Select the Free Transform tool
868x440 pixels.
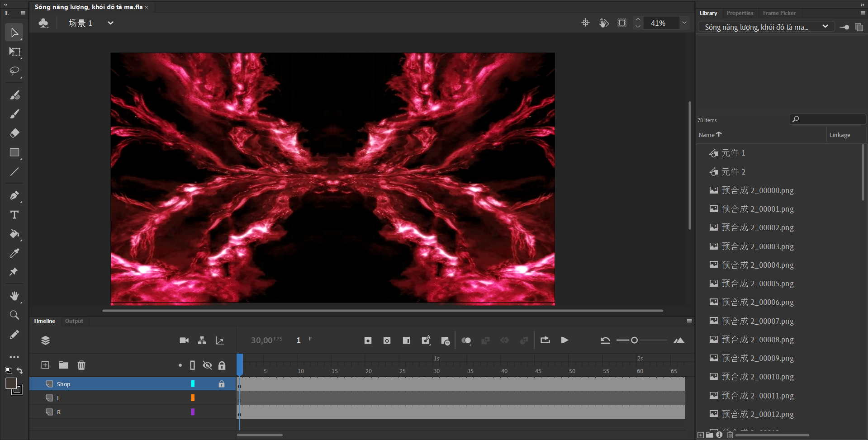14,52
